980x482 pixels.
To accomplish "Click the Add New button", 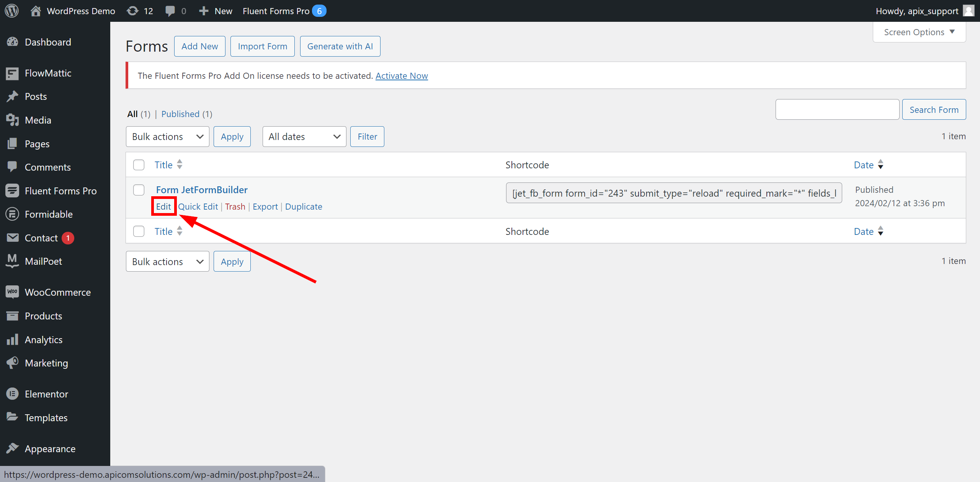I will coord(200,46).
